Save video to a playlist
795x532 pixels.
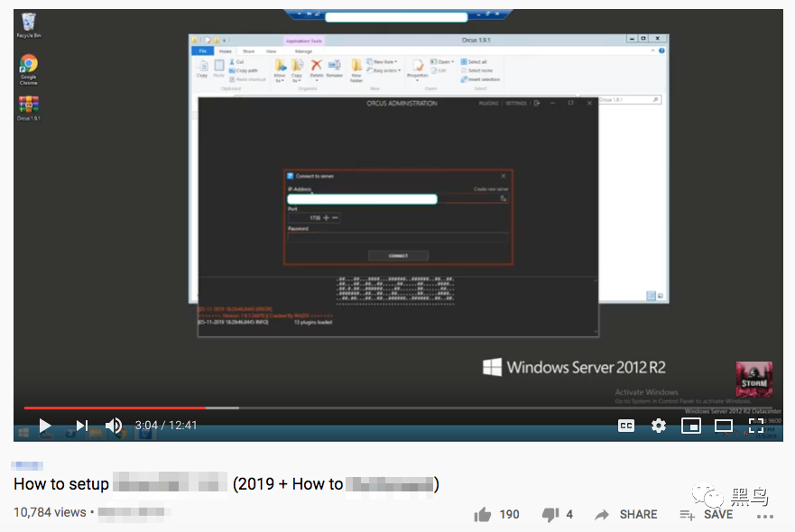[706, 515]
